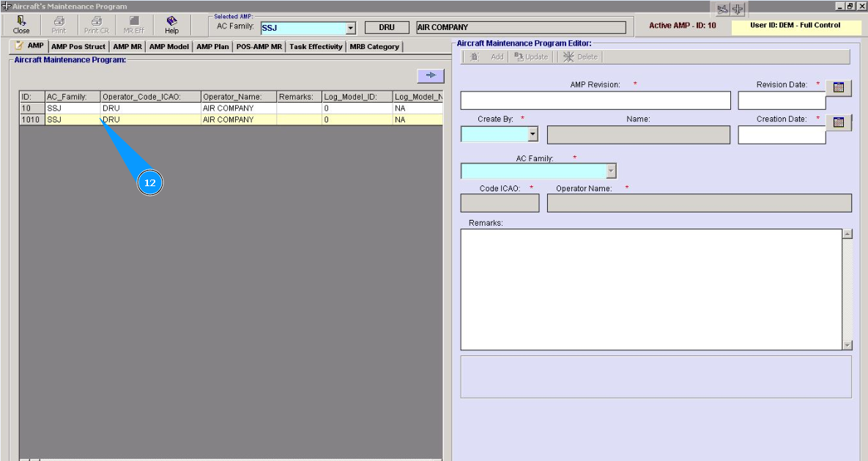Click the User ID: DEM - Full Control label
Viewport: 868px width, 461px height.
click(795, 25)
